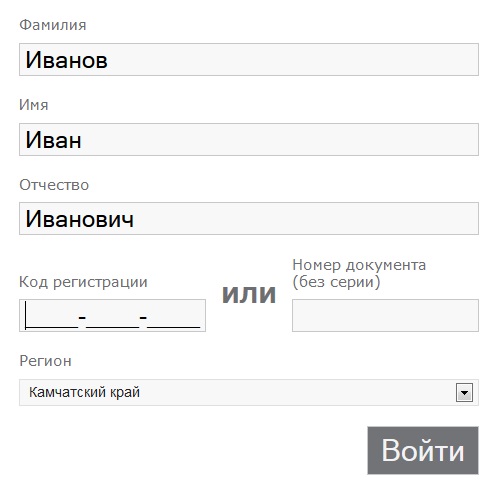
Task: Focus the Имя field containing Иван
Action: (249, 139)
